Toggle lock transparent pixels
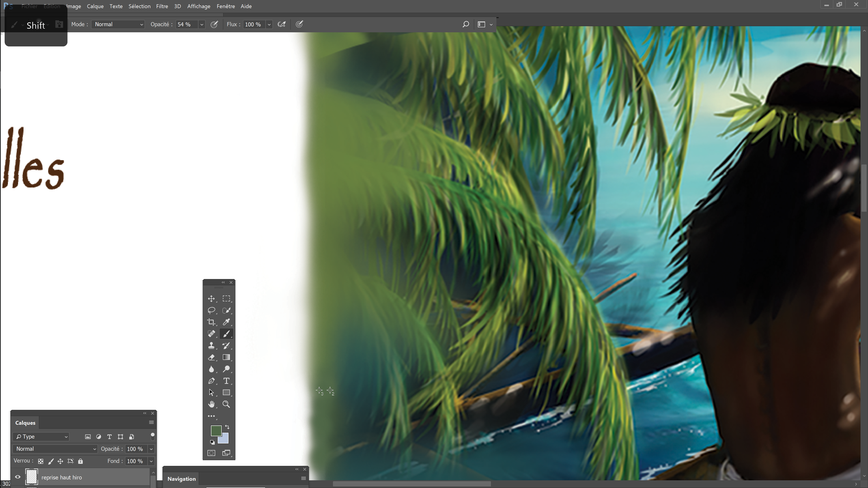This screenshot has width=868, height=488. tap(40, 461)
